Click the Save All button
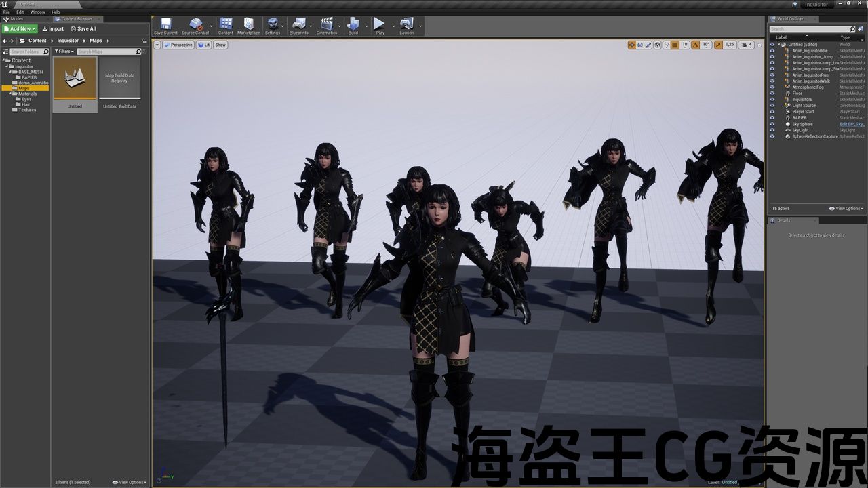 click(83, 29)
